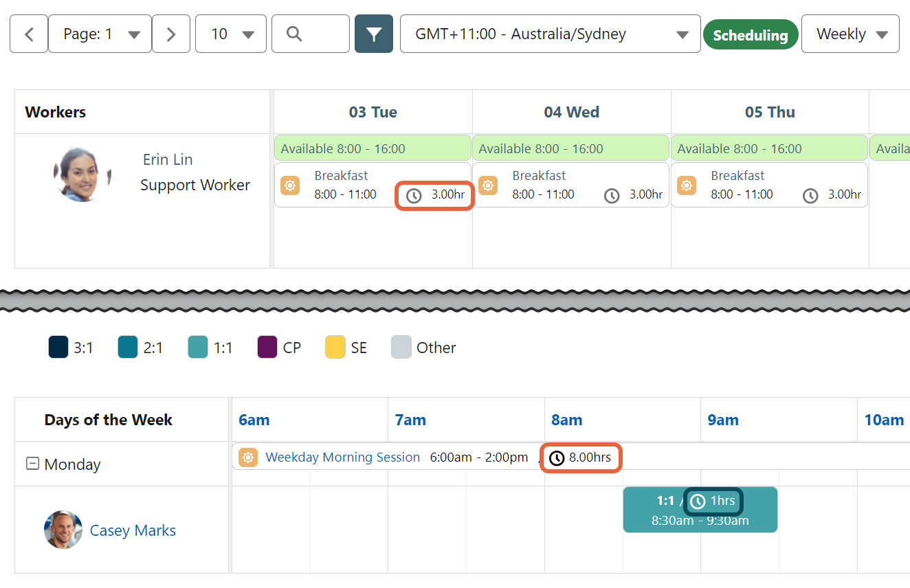
Task: Open the page size 10 dropdown
Action: point(231,34)
